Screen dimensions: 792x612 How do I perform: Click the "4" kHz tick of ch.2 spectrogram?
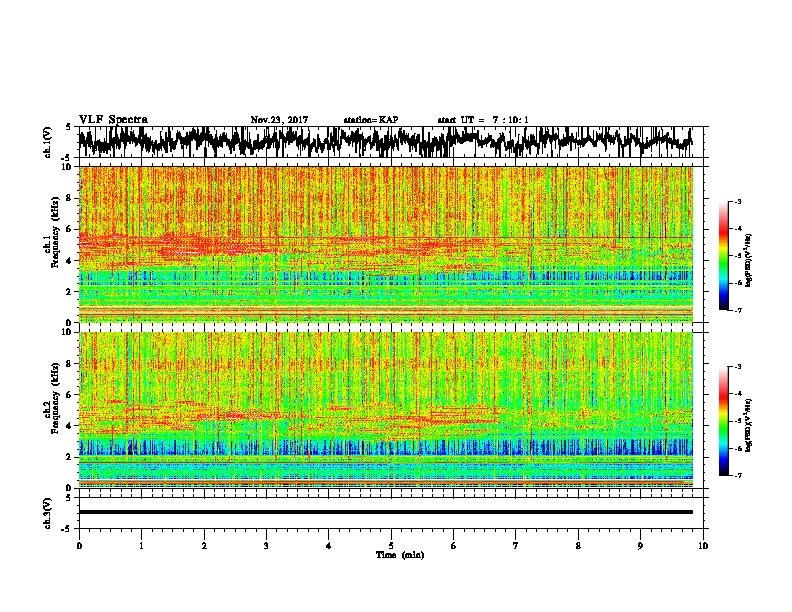tap(70, 426)
